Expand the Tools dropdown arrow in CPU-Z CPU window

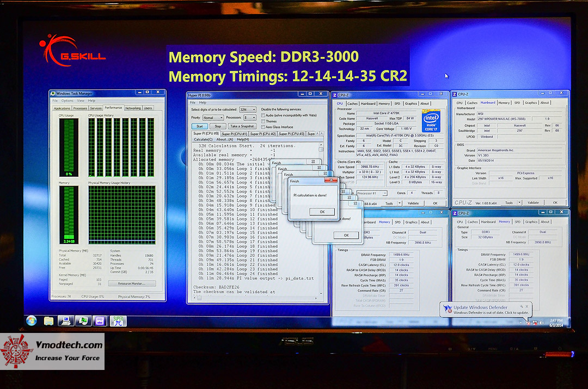tap(400, 203)
